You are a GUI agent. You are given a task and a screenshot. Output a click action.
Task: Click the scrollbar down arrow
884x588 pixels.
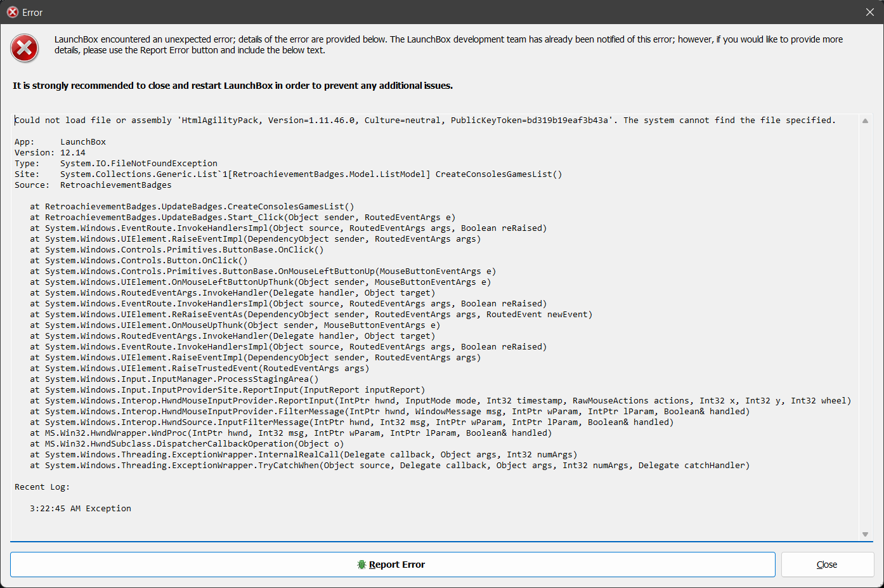pyautogui.click(x=865, y=534)
